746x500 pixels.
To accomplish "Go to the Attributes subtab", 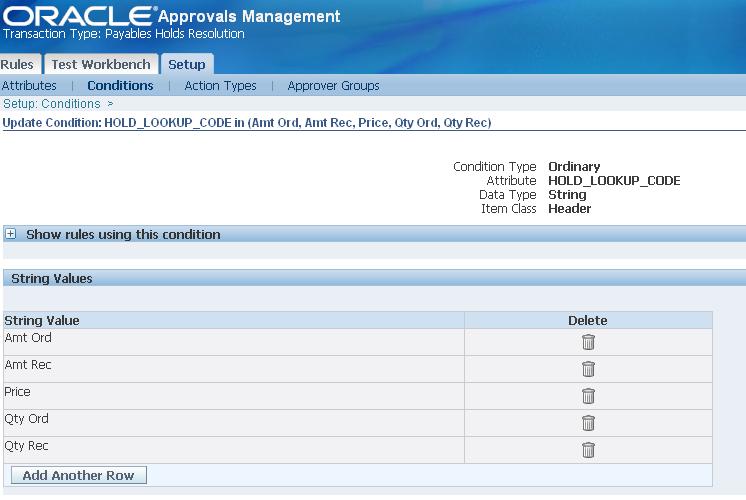I will point(29,86).
